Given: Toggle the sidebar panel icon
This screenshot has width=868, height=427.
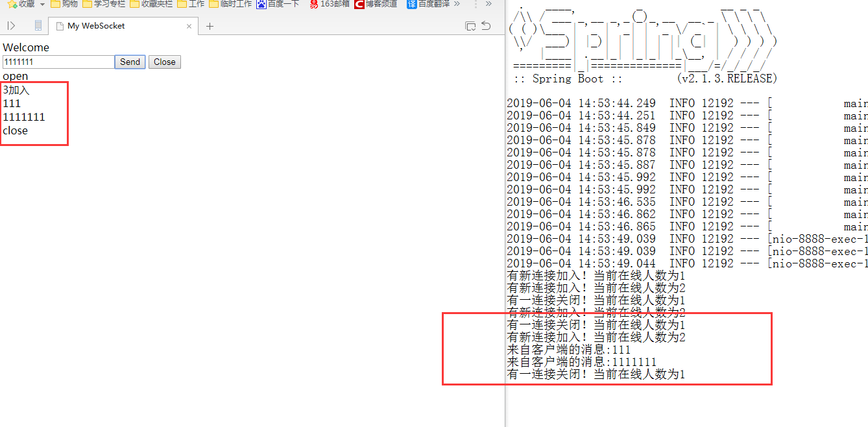Looking at the screenshot, I should [x=11, y=26].
